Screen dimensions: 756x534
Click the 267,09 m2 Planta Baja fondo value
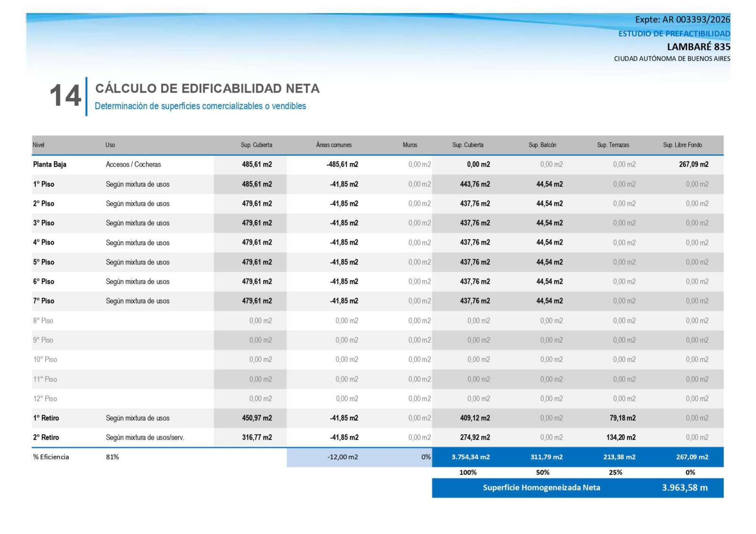694,164
